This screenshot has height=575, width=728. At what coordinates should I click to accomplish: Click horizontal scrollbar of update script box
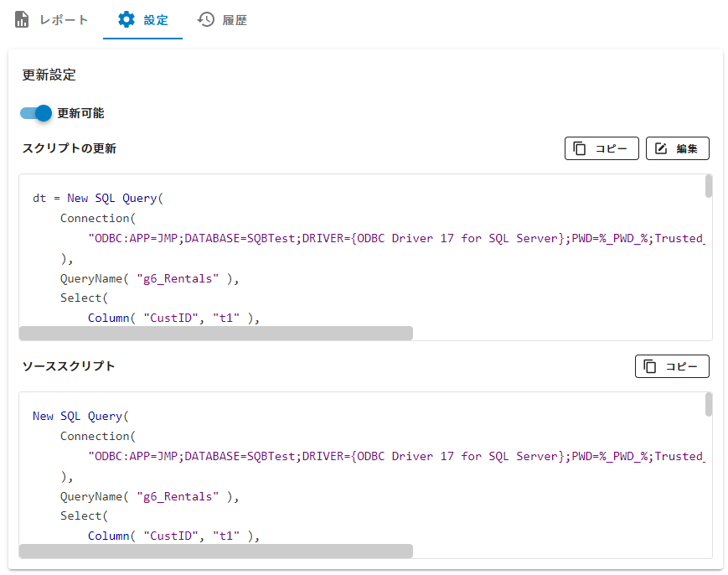(215, 334)
